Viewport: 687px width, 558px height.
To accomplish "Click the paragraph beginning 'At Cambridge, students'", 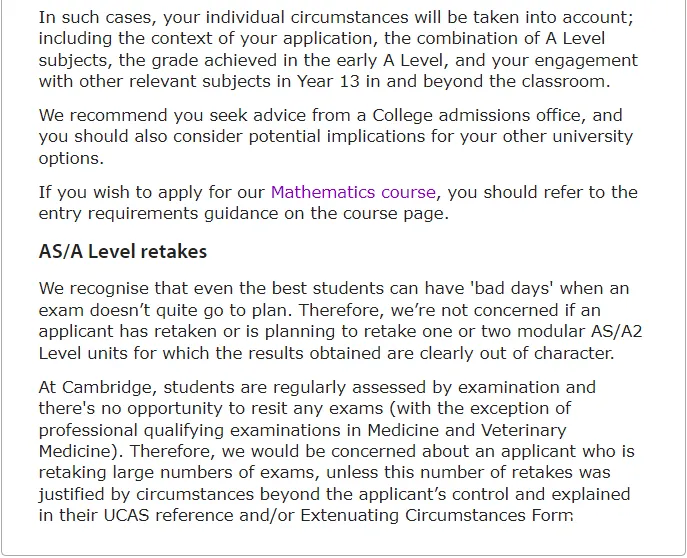I will coord(336,451).
